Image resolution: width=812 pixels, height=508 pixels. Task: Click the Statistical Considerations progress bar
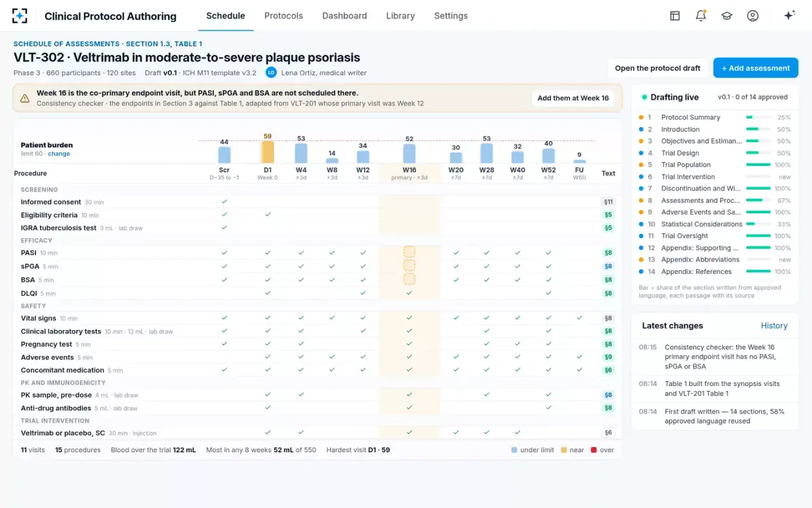pos(758,224)
